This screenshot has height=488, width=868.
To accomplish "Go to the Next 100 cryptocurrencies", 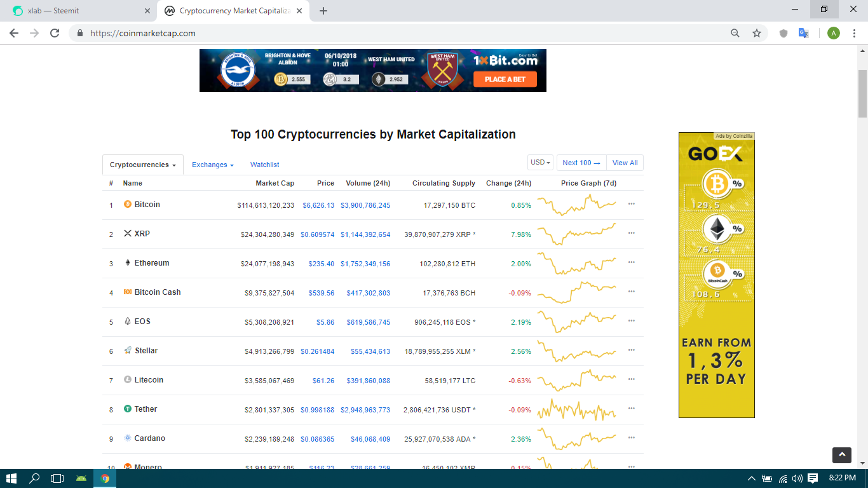I will (581, 163).
